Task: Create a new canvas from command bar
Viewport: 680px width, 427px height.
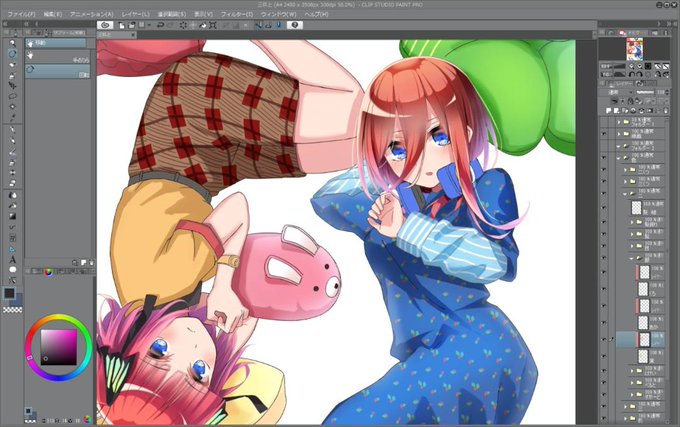Action: tap(121, 25)
